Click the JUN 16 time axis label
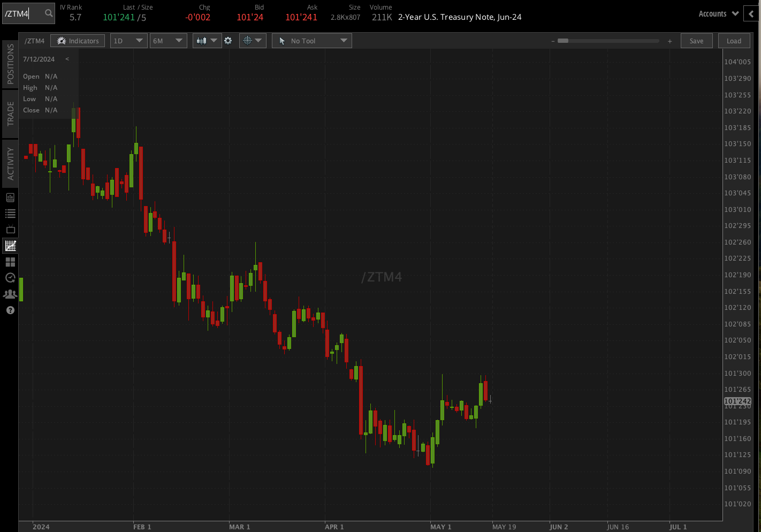 618,527
